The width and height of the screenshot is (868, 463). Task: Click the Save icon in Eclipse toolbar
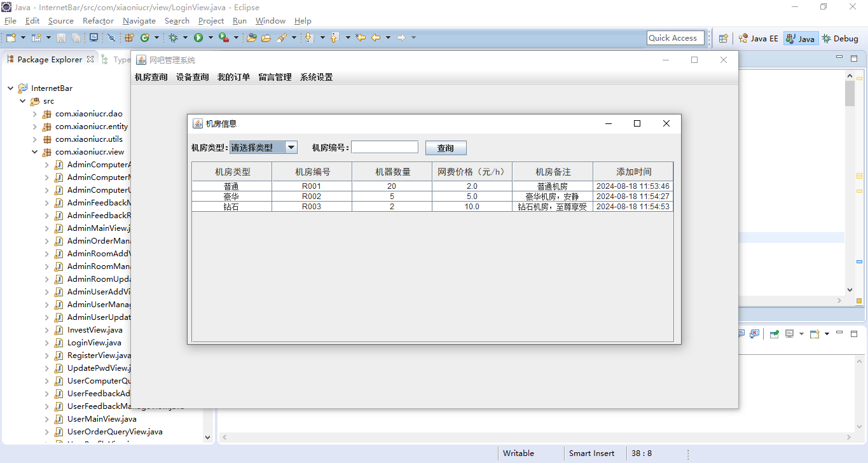(x=61, y=38)
